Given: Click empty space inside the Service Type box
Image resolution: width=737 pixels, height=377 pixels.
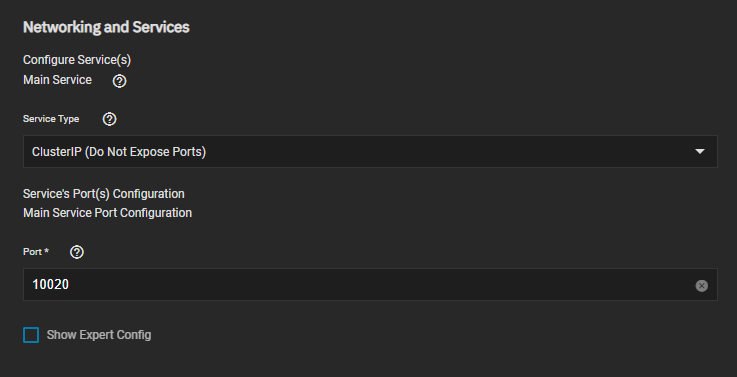Looking at the screenshot, I should point(447,151).
